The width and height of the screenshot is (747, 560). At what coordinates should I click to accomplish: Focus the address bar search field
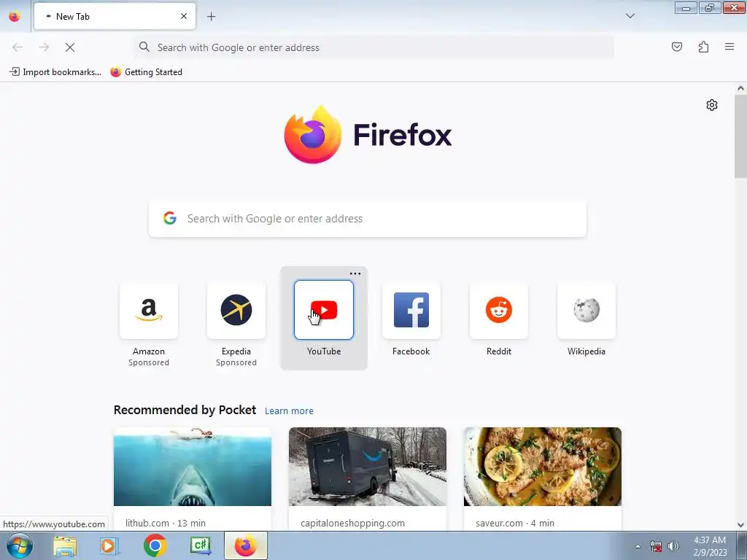coord(374,47)
